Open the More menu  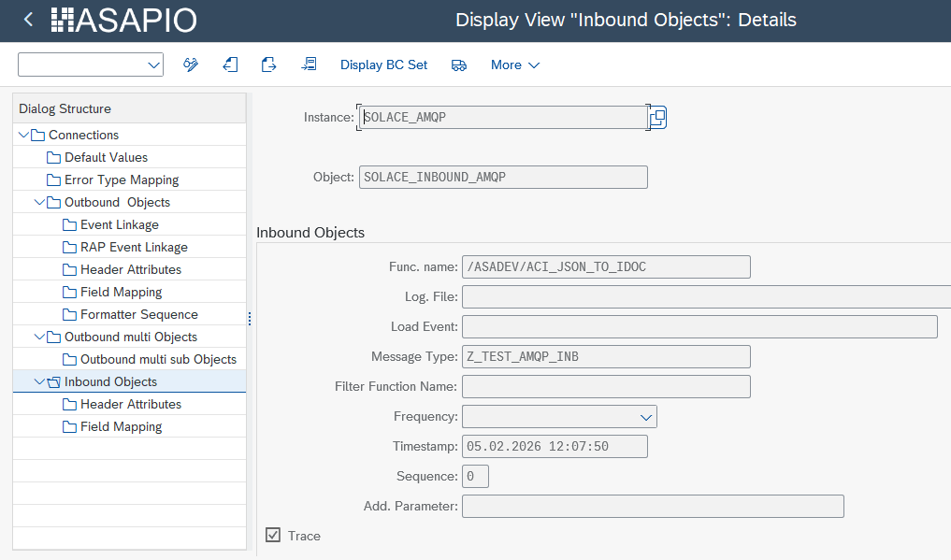(x=515, y=65)
